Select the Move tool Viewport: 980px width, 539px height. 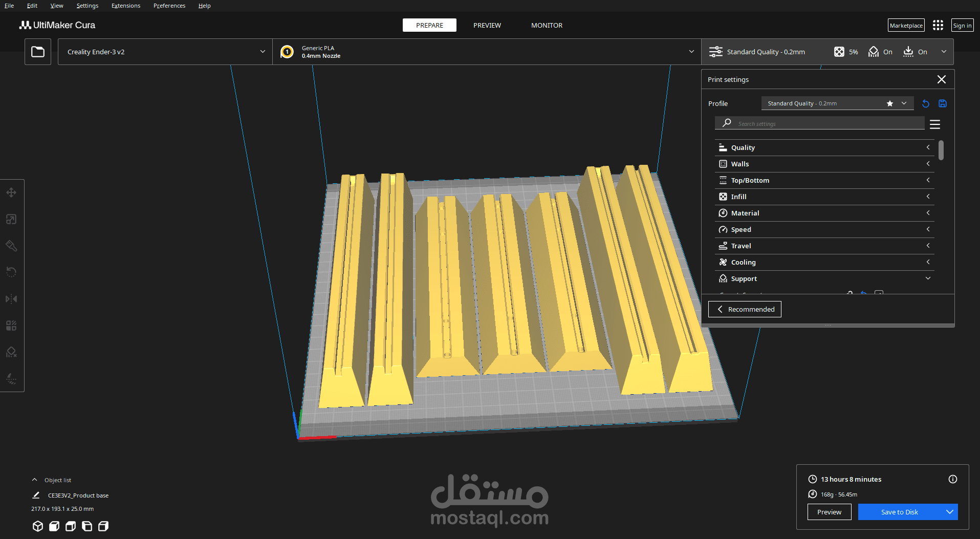click(11, 192)
